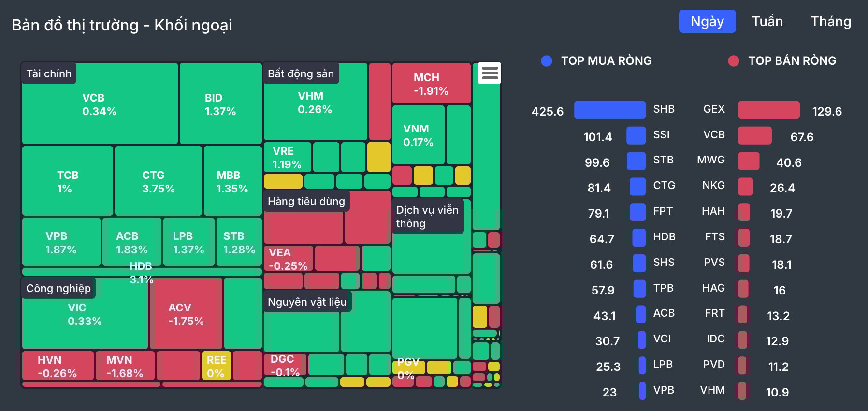
Task: Select the VNM 0.17% tile
Action: point(419,135)
